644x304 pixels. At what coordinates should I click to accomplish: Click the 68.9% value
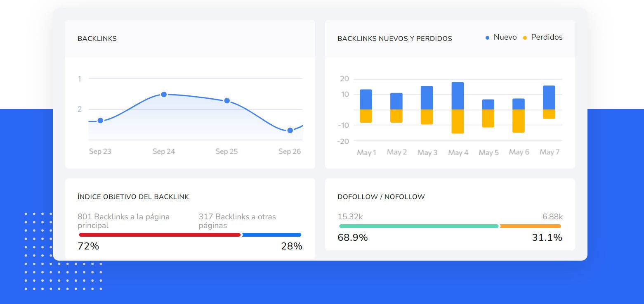pyautogui.click(x=353, y=237)
